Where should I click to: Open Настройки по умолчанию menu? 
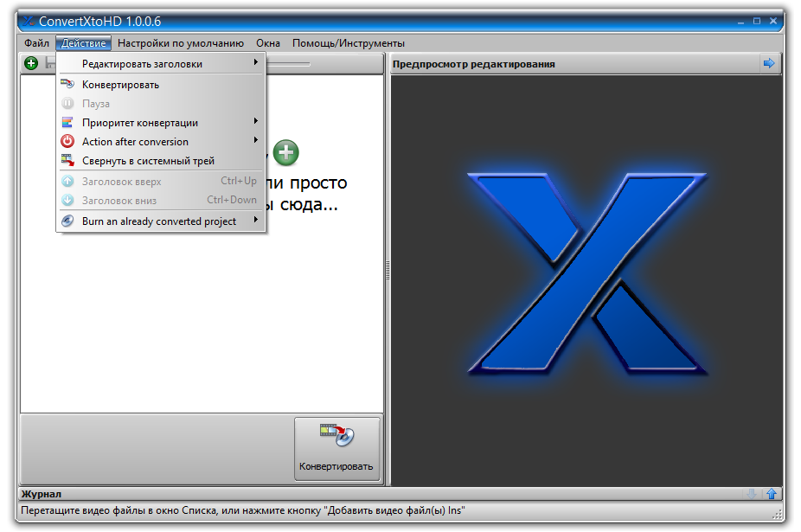tap(180, 43)
